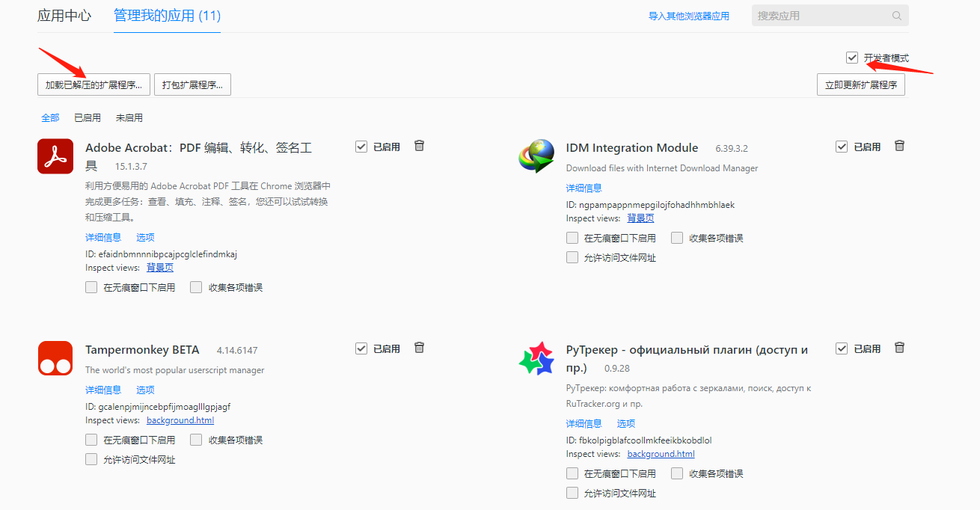The height and width of the screenshot is (510, 980).
Task: Enable 在无痕窗口下启用 for IDM
Action: (x=572, y=237)
